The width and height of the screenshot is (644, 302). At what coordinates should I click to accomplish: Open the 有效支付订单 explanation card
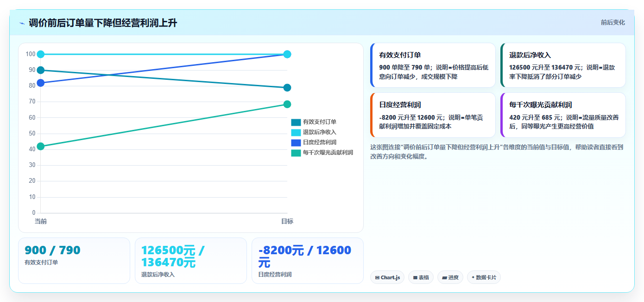click(x=433, y=65)
